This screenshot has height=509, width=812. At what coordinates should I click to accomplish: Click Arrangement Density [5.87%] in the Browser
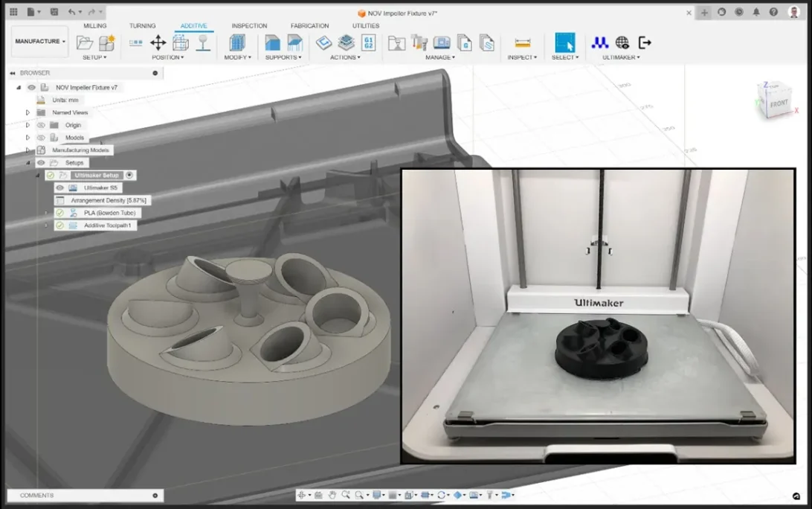point(109,199)
